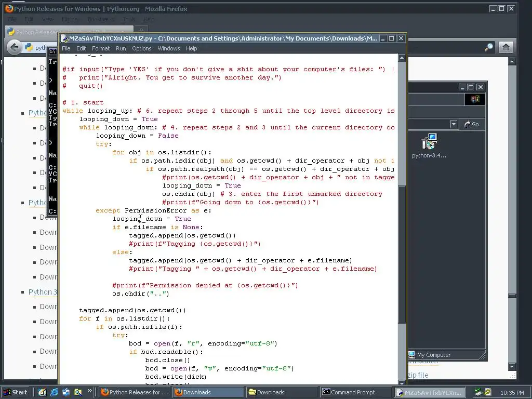The height and width of the screenshot is (399, 532).
Task: Open the Windows menu in IDLE
Action: point(169,48)
